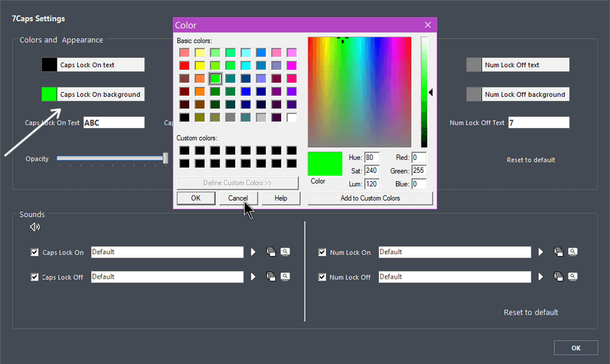The height and width of the screenshot is (364, 610).
Task: Click OK in the Color dialog
Action: [196, 199]
